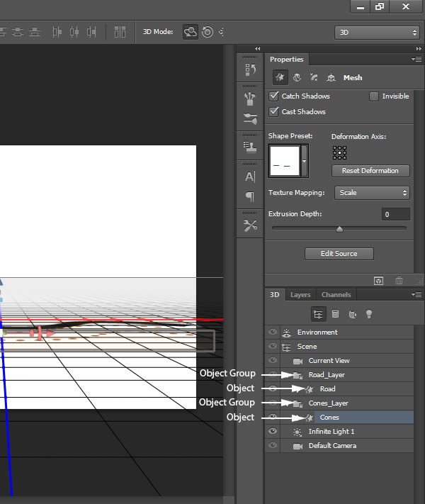Click the Reset Deformation button
Viewport: 425px width, 504px height.
click(x=370, y=171)
